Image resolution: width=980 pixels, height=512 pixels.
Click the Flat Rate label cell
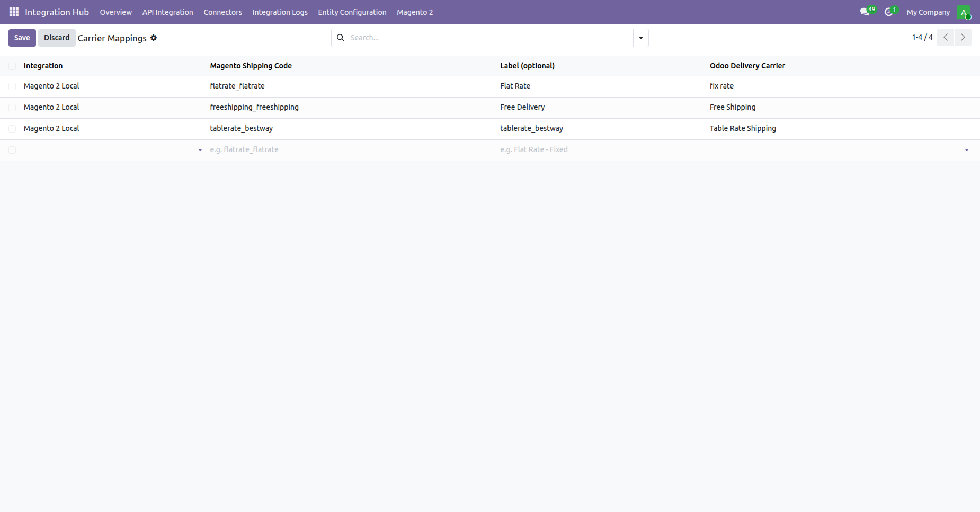602,86
